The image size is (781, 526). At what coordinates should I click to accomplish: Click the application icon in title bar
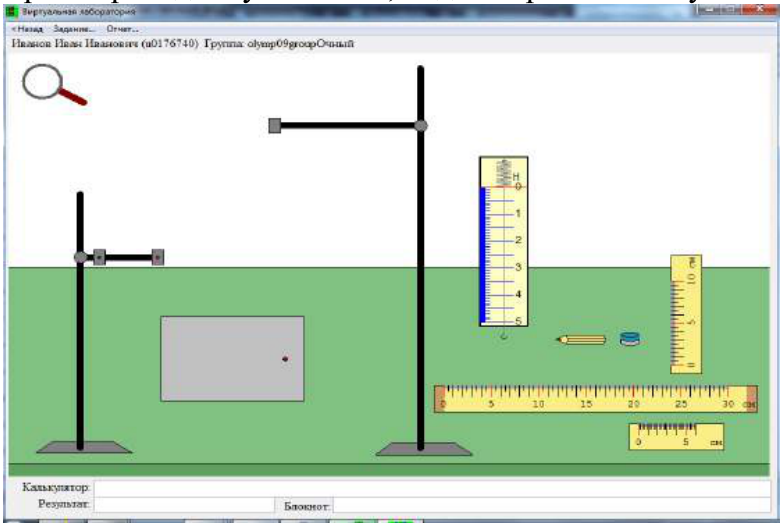click(x=11, y=11)
